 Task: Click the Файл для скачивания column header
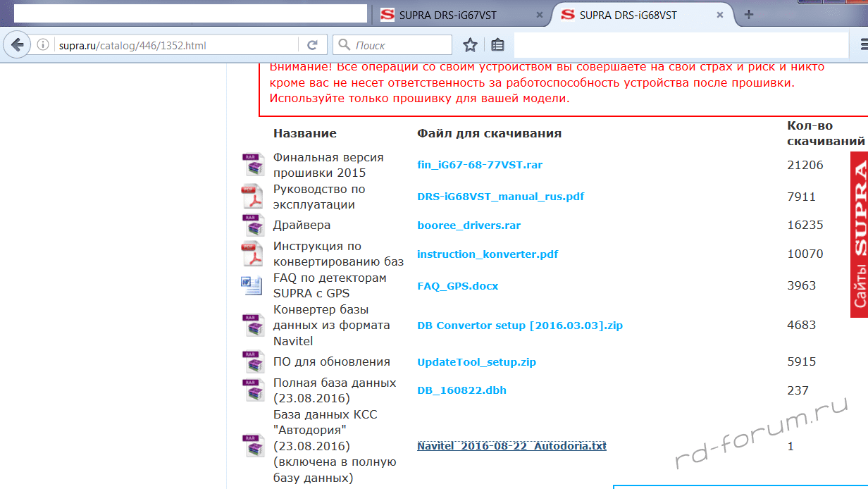(x=490, y=133)
